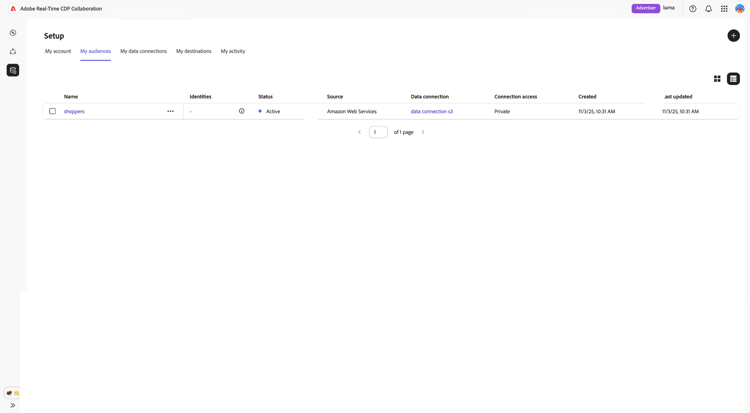750x413 pixels.
Task: Go to next page arrow
Action: (x=423, y=132)
